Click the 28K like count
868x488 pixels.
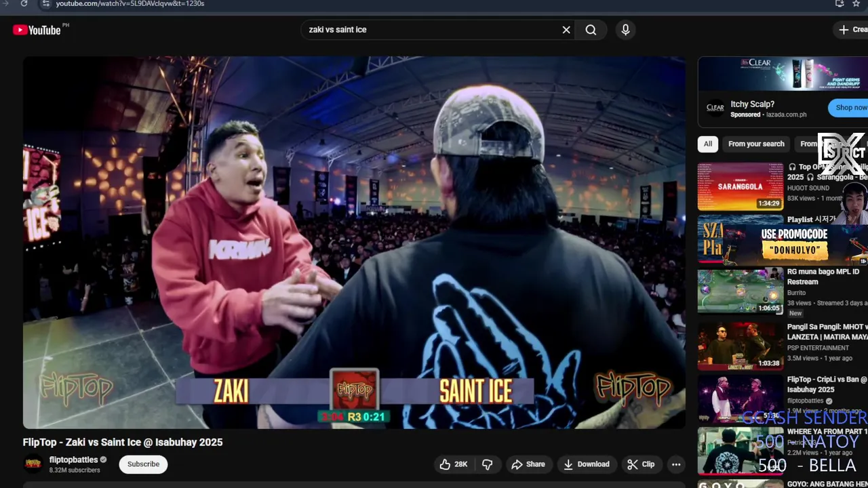pyautogui.click(x=461, y=464)
